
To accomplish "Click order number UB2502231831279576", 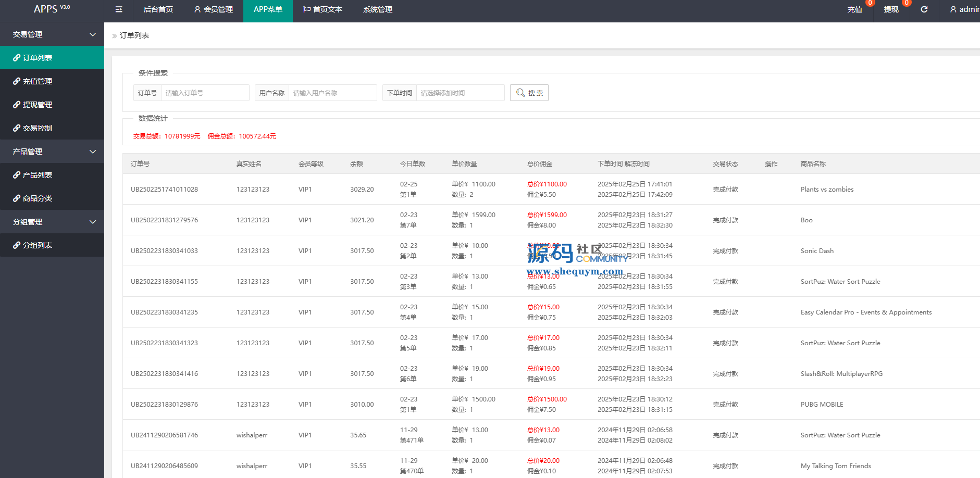I will (164, 220).
